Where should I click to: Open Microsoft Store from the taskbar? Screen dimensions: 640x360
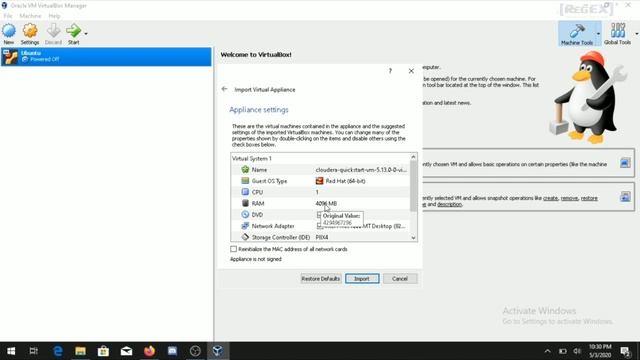(x=103, y=351)
